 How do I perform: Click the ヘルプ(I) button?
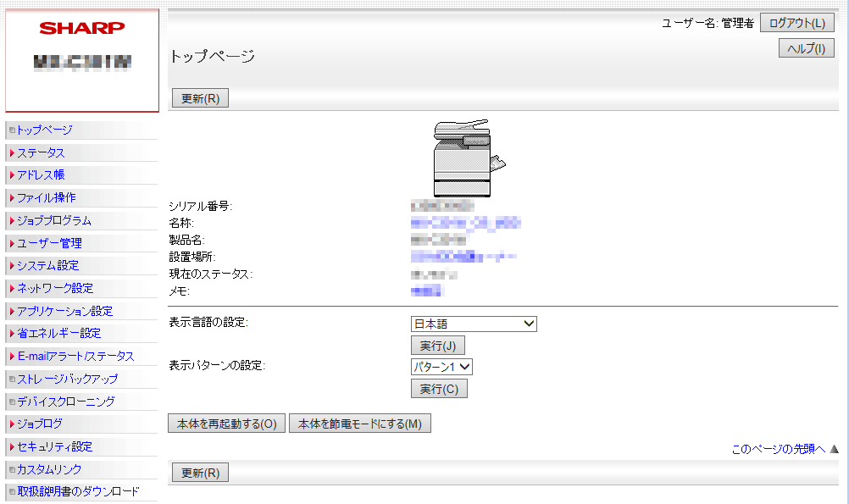[806, 48]
